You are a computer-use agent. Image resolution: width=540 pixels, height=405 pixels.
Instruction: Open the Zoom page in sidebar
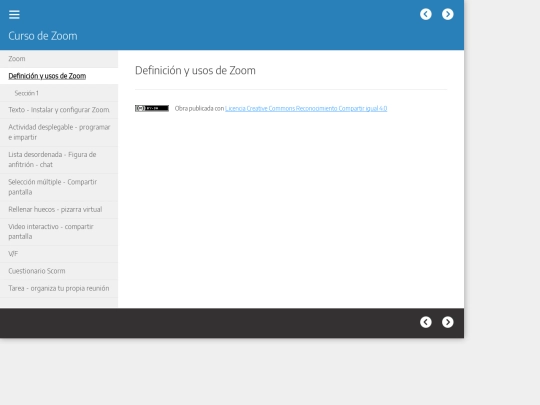(x=59, y=59)
